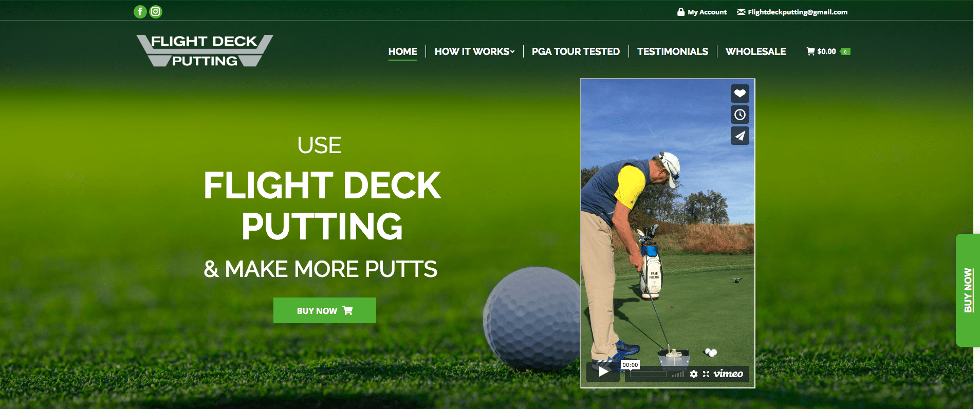The image size is (980, 409).
Task: Enter fullscreen on the Vimeo player
Action: [706, 374]
